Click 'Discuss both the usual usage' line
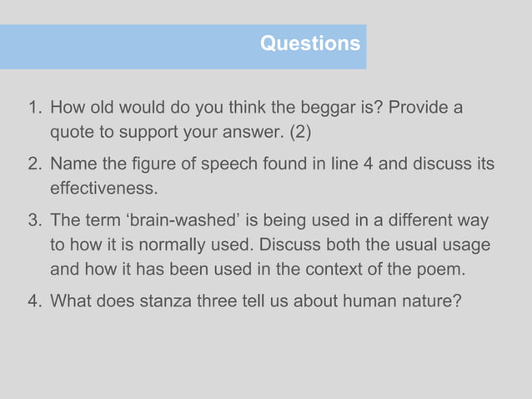Image resolution: width=532 pixels, height=399 pixels. [x=374, y=245]
